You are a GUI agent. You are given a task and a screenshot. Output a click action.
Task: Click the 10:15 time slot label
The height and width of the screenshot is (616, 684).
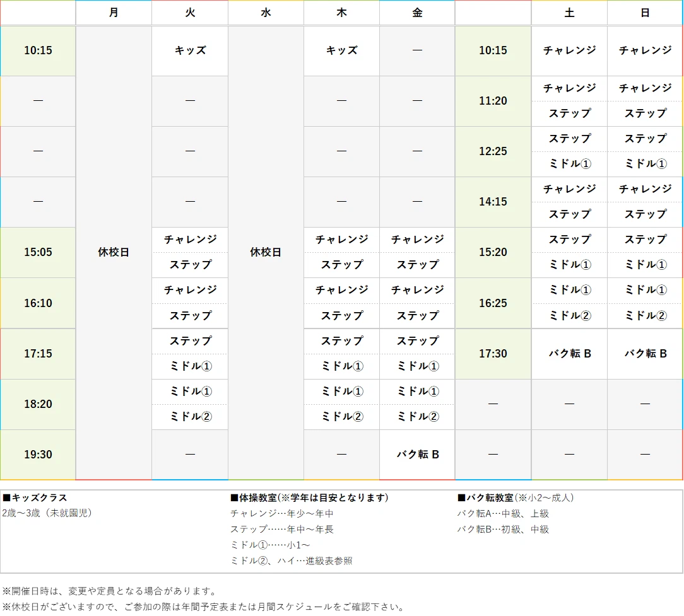[x=38, y=50]
